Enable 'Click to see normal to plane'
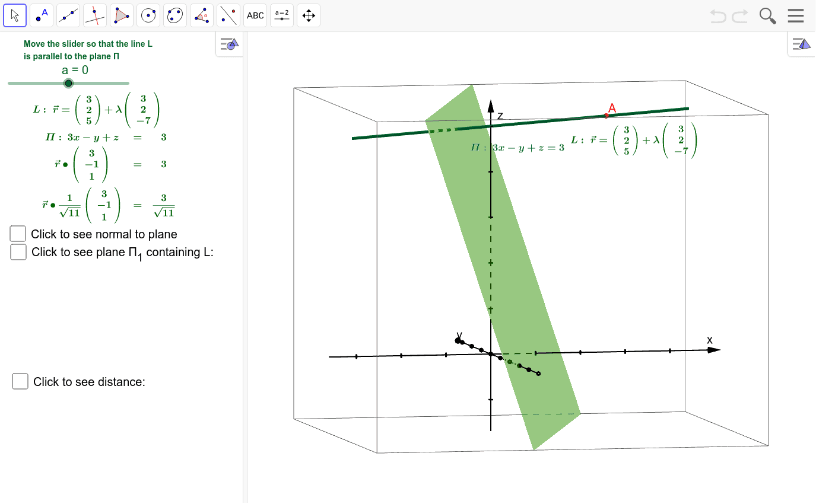This screenshot has height=504, width=816. tap(18, 234)
